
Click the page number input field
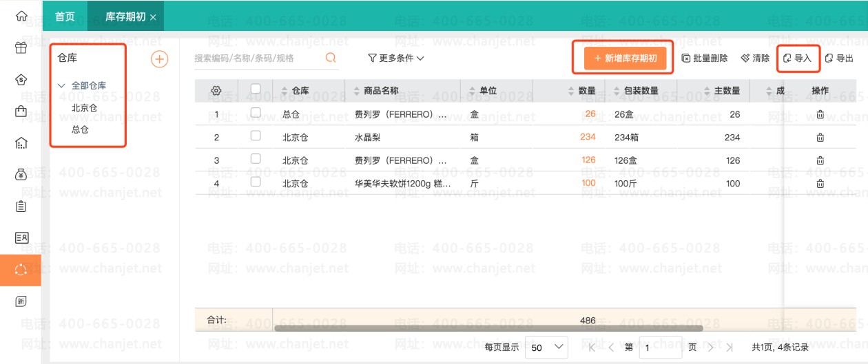660,347
